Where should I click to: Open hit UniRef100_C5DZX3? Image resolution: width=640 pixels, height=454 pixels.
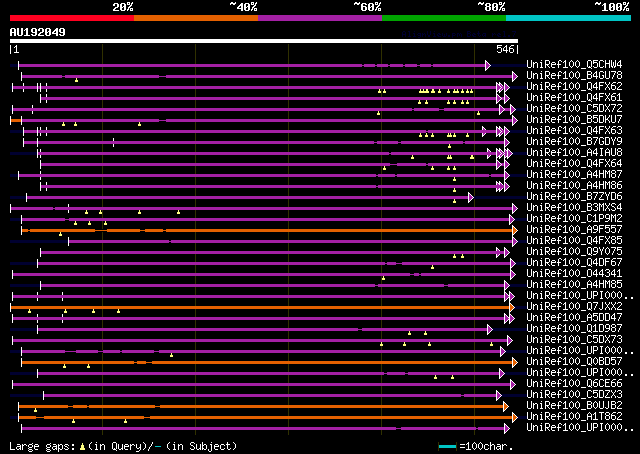[574, 395]
